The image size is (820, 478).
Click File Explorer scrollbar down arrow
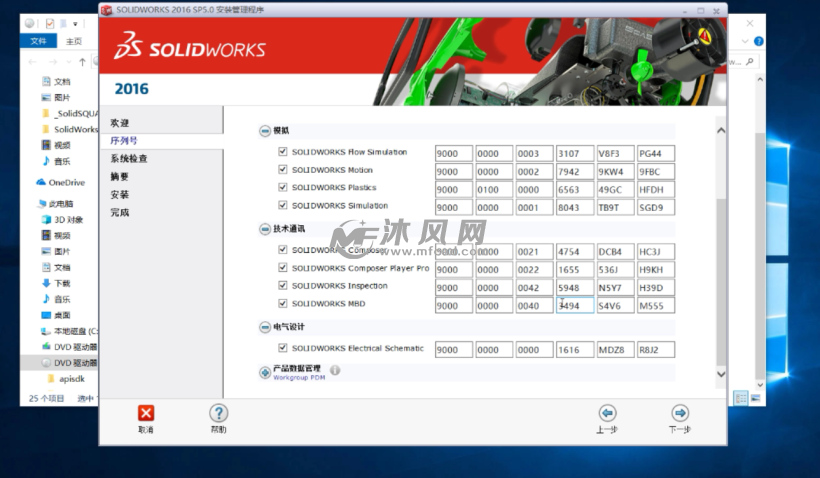point(760,385)
